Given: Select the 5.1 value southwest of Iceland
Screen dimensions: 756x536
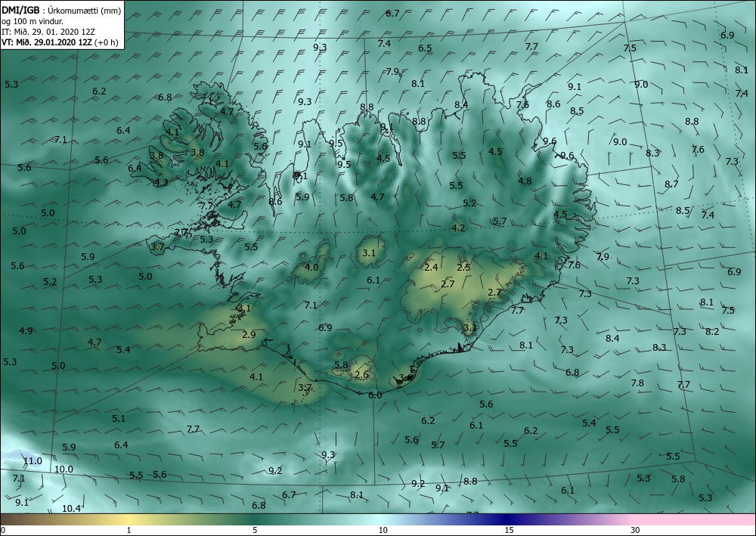Looking at the screenshot, I should point(119,418).
